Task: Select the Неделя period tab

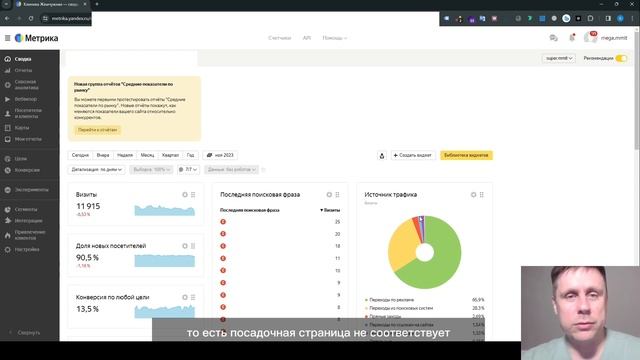Action: tap(125, 155)
